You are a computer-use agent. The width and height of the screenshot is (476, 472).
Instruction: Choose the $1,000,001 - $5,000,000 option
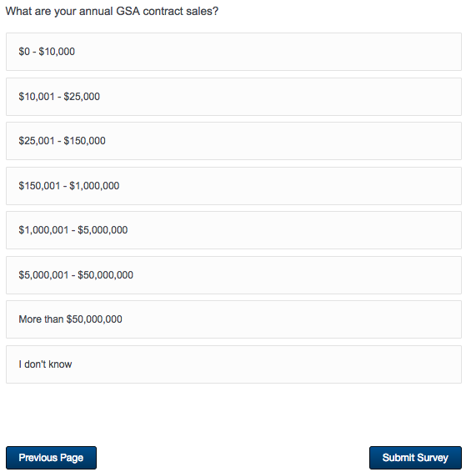coord(233,230)
